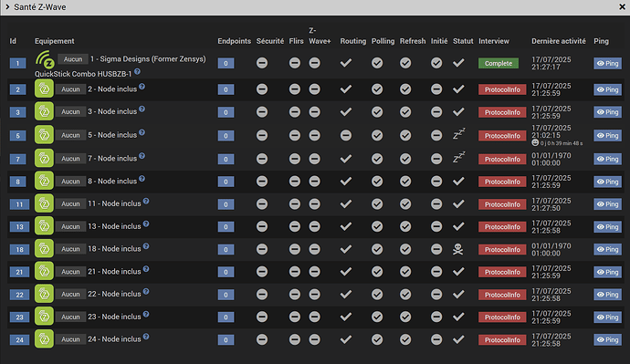The width and height of the screenshot is (630, 364).
Task: Open node Id 23 button
Action: pyautogui.click(x=19, y=317)
